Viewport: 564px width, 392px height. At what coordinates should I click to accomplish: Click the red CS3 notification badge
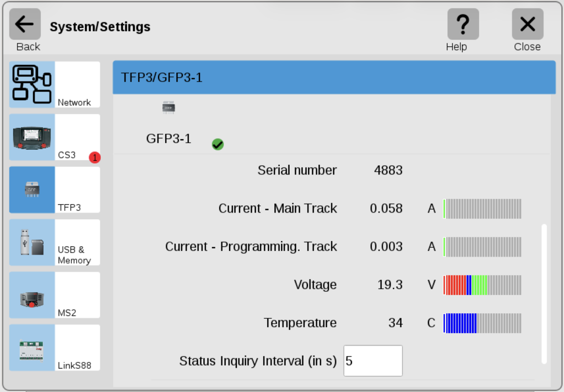pyautogui.click(x=94, y=157)
